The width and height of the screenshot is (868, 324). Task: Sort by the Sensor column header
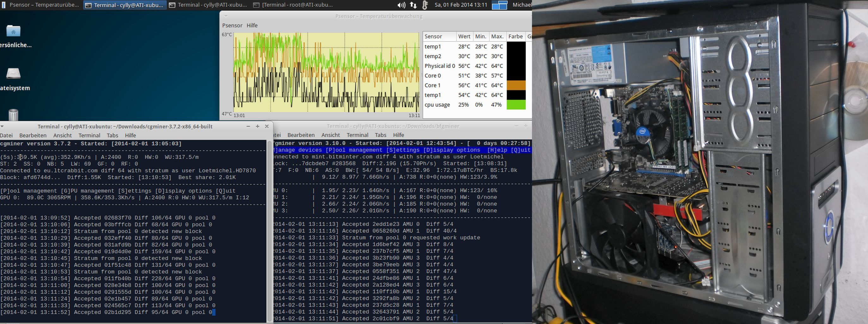tap(439, 36)
